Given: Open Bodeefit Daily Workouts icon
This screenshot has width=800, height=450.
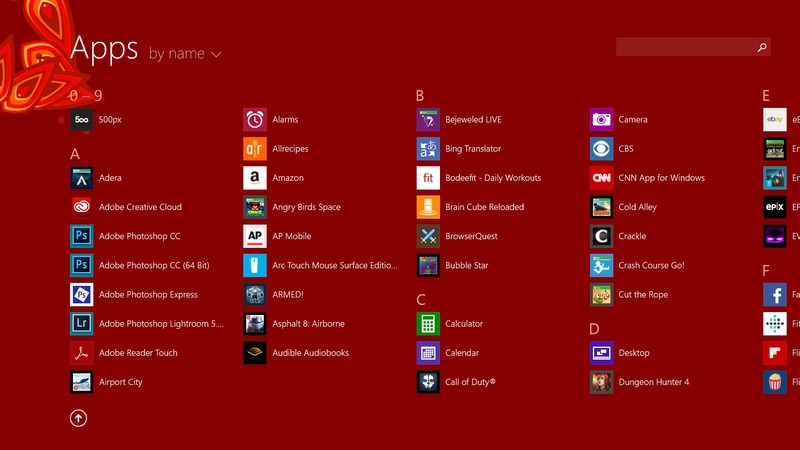Looking at the screenshot, I should click(428, 178).
